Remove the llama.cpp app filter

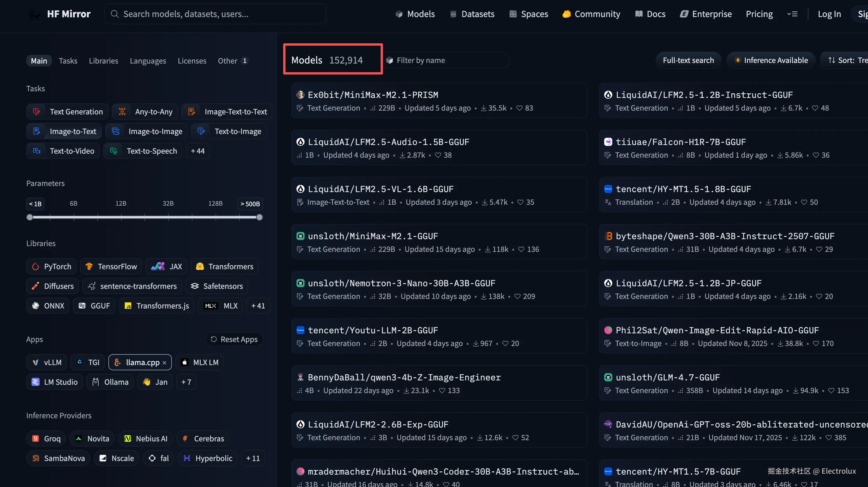pyautogui.click(x=164, y=363)
